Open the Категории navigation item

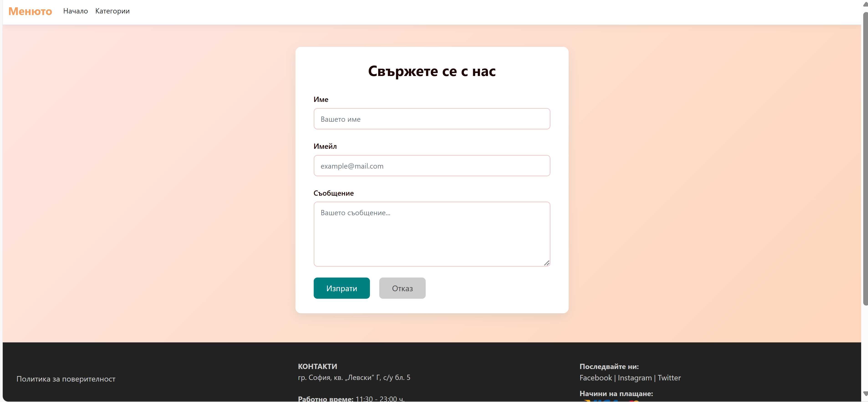(x=112, y=11)
